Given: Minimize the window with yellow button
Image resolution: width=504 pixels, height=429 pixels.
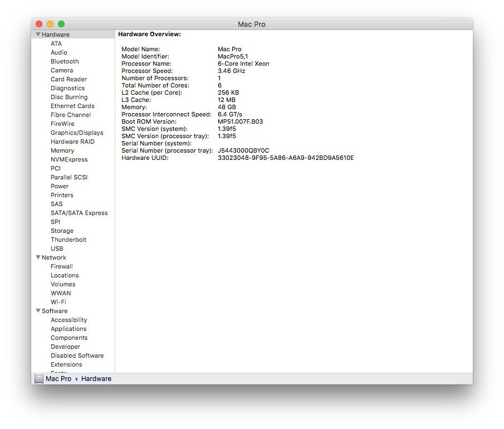Looking at the screenshot, I should click(x=50, y=24).
